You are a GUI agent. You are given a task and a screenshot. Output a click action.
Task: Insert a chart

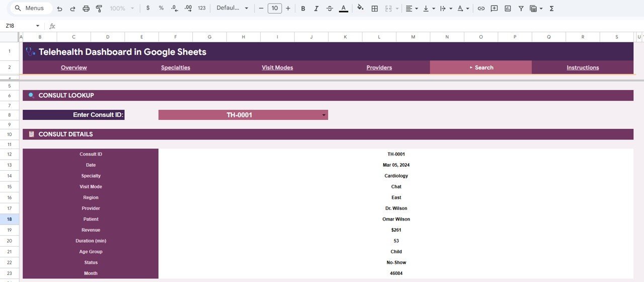point(508,9)
